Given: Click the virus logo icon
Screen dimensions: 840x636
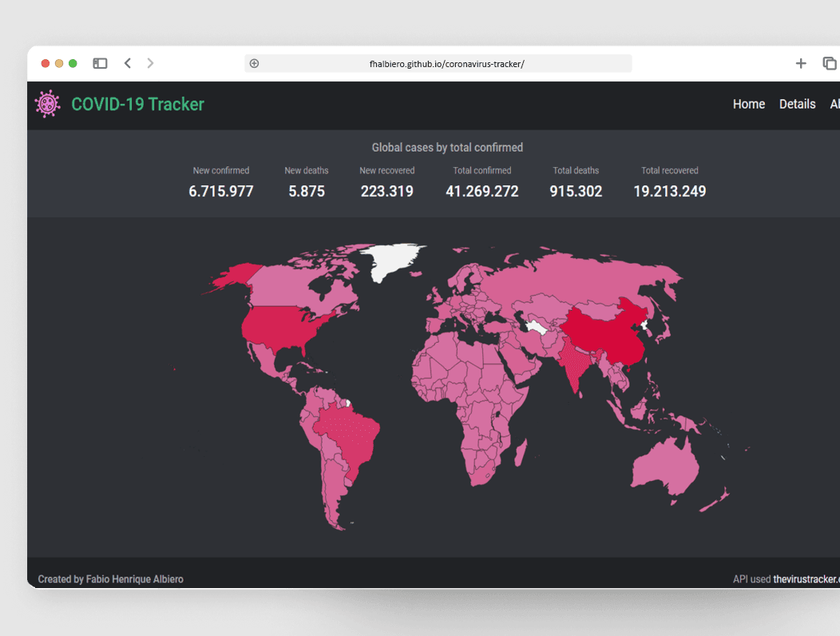Looking at the screenshot, I should pos(46,104).
